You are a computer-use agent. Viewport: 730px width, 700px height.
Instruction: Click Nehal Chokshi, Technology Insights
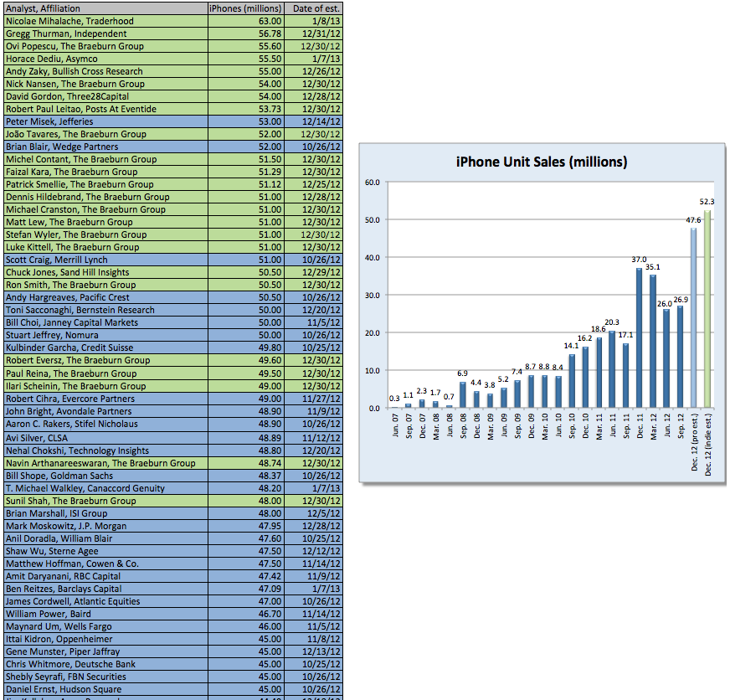(105, 450)
